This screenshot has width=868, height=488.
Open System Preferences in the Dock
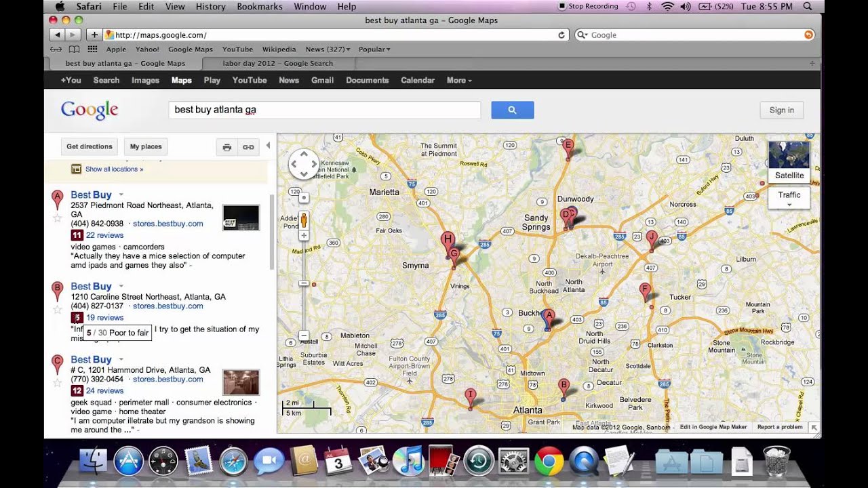click(513, 462)
